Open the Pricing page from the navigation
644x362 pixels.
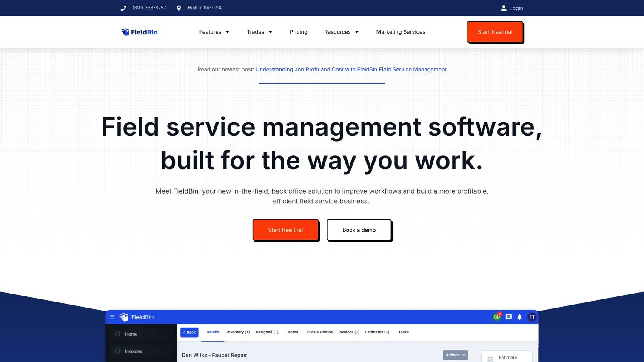click(299, 32)
